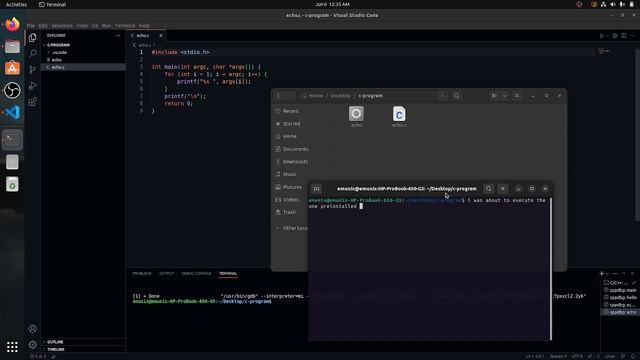Viewport: 640px width, 360px height.
Task: Switch to the DEBUG CONSOLE panel tab
Action: [x=196, y=273]
